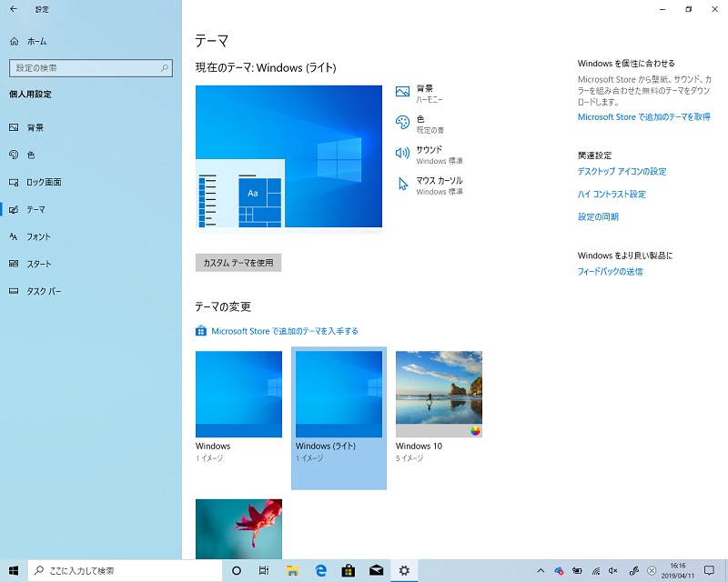Open フィードバックの送信 link

[x=610, y=272]
